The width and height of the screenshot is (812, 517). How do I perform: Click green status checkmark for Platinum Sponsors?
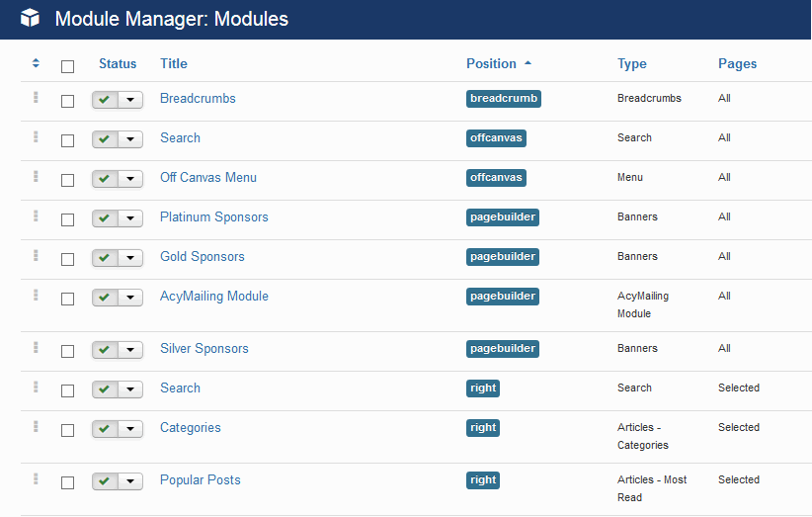pyautogui.click(x=105, y=218)
